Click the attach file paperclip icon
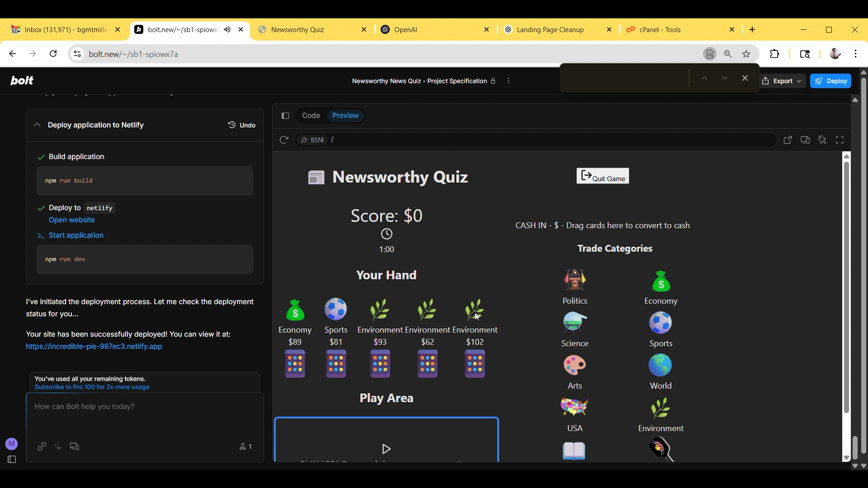The image size is (868, 488). (x=42, y=446)
